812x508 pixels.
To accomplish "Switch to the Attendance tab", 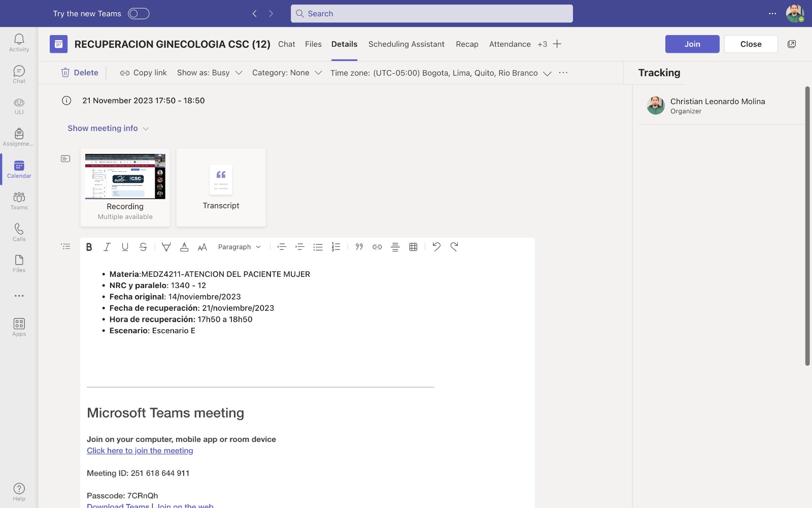I will (510, 44).
